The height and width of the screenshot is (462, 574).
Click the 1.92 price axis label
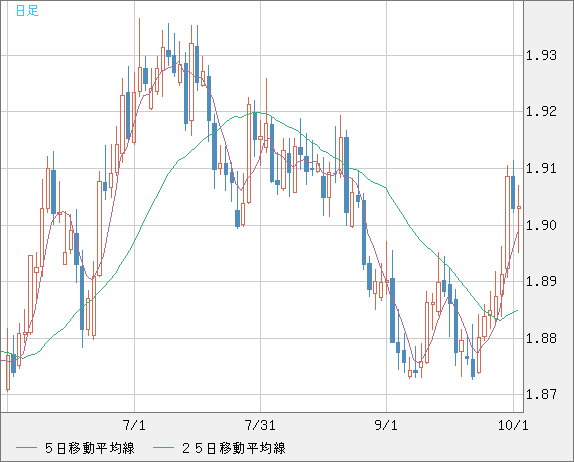pyautogui.click(x=541, y=111)
